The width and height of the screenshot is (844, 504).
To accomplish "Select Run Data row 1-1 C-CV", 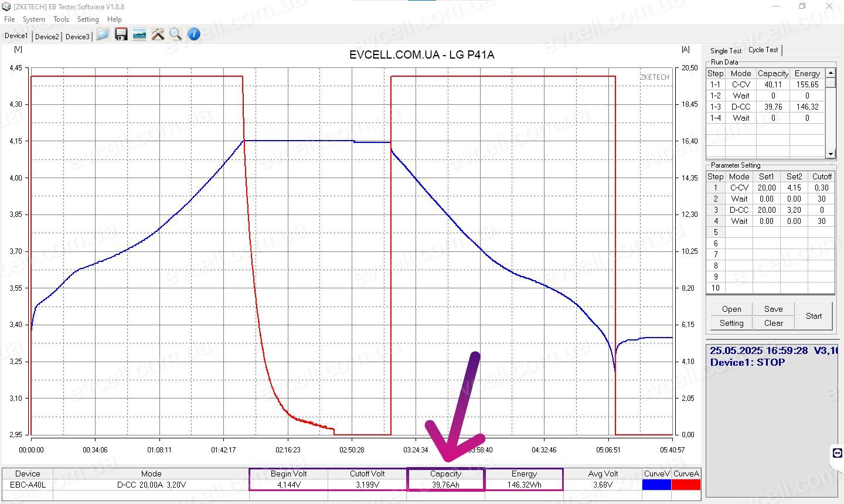I will pyautogui.click(x=766, y=84).
